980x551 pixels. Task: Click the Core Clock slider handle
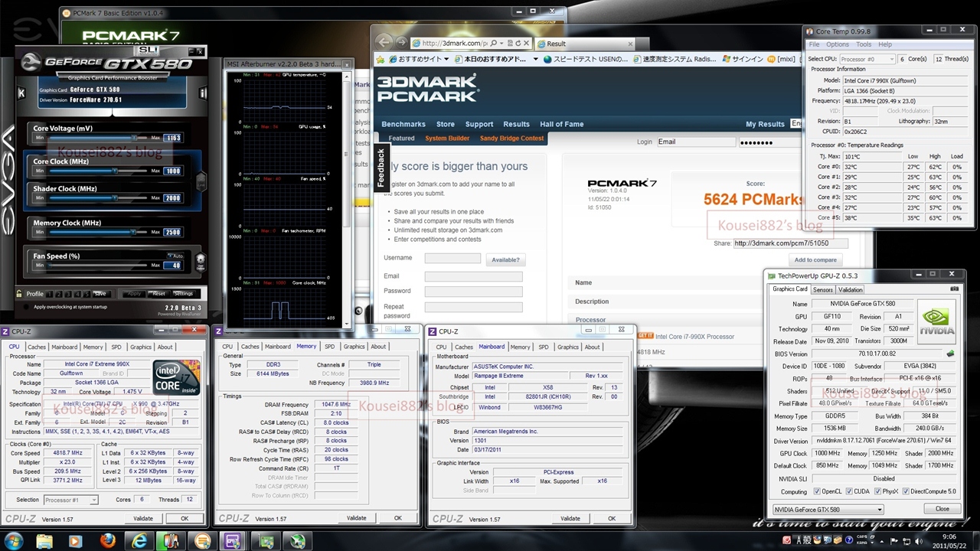(113, 171)
